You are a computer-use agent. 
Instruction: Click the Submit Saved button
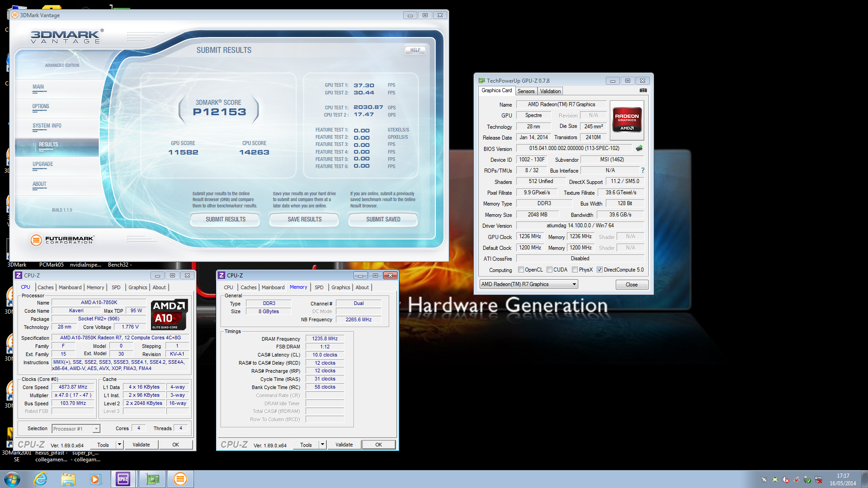(383, 219)
